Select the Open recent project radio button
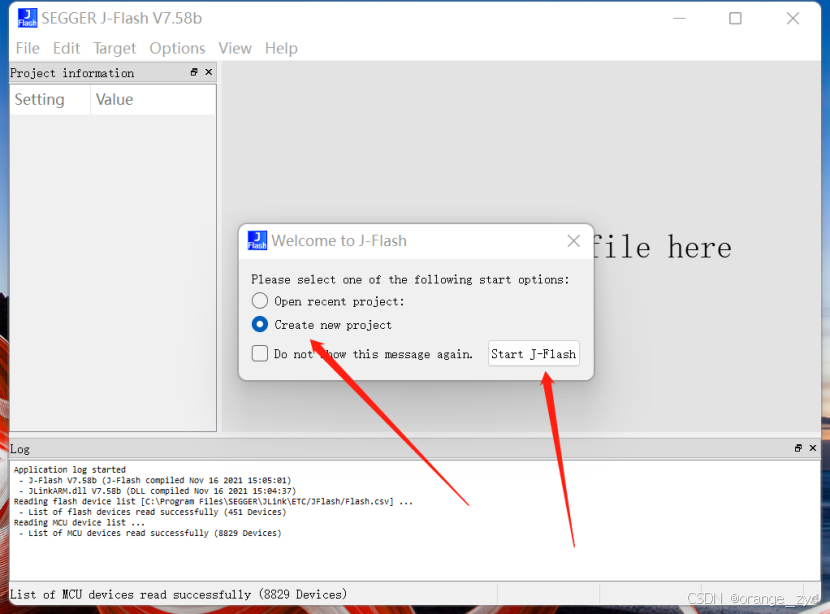The height and width of the screenshot is (614, 830). pos(259,301)
